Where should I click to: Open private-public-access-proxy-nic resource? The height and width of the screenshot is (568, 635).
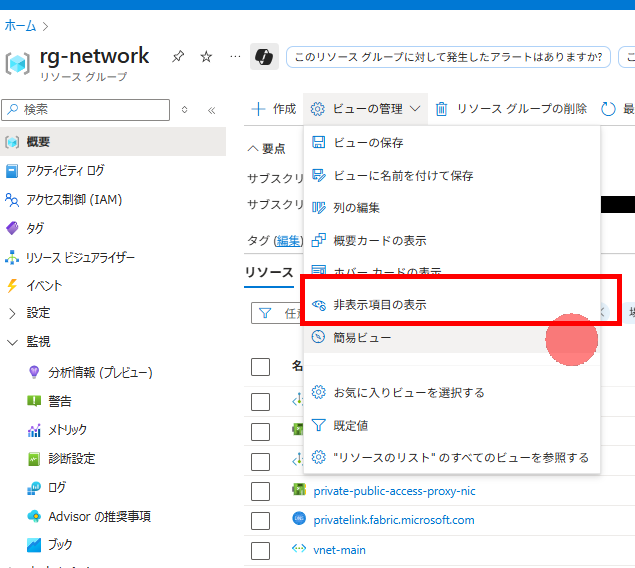coord(394,491)
